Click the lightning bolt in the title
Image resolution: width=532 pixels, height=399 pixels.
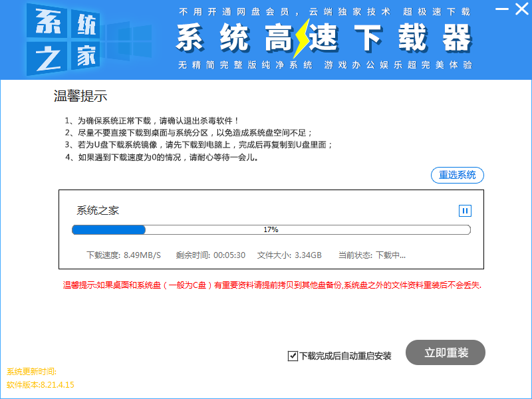tap(301, 38)
